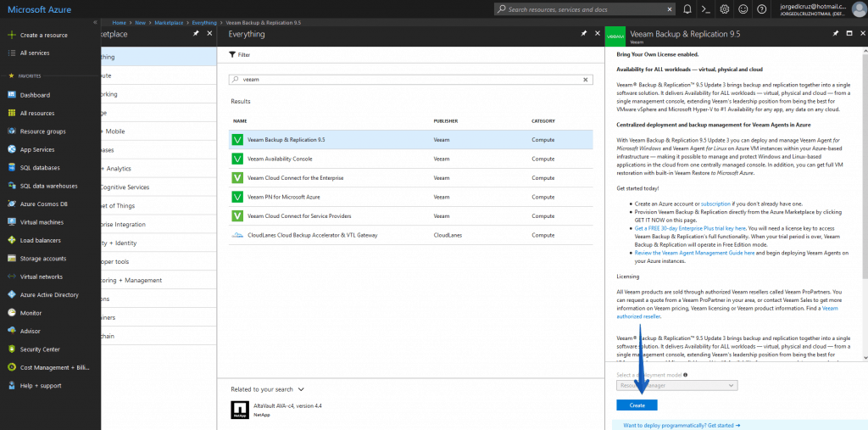The image size is (868, 430).
Task: Focus the Search resources, services and docs box
Action: (x=585, y=9)
